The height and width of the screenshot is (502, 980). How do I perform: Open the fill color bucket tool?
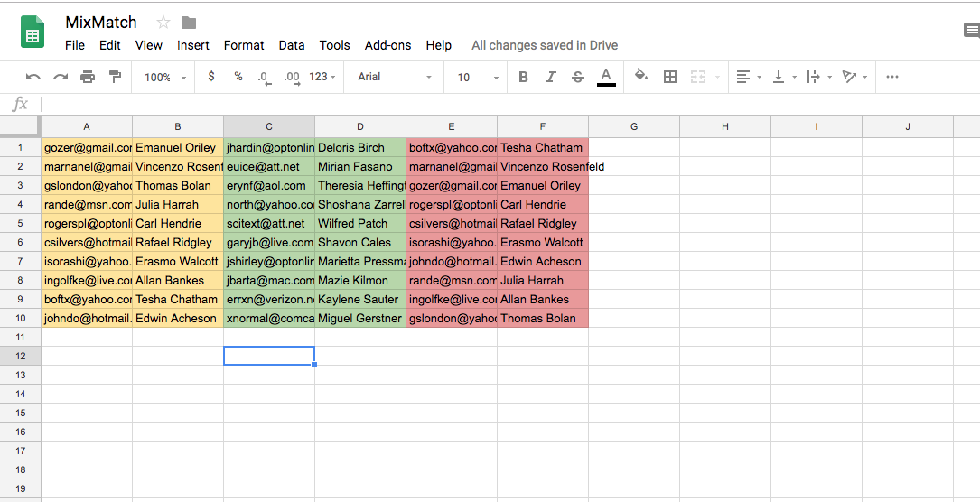pos(641,77)
